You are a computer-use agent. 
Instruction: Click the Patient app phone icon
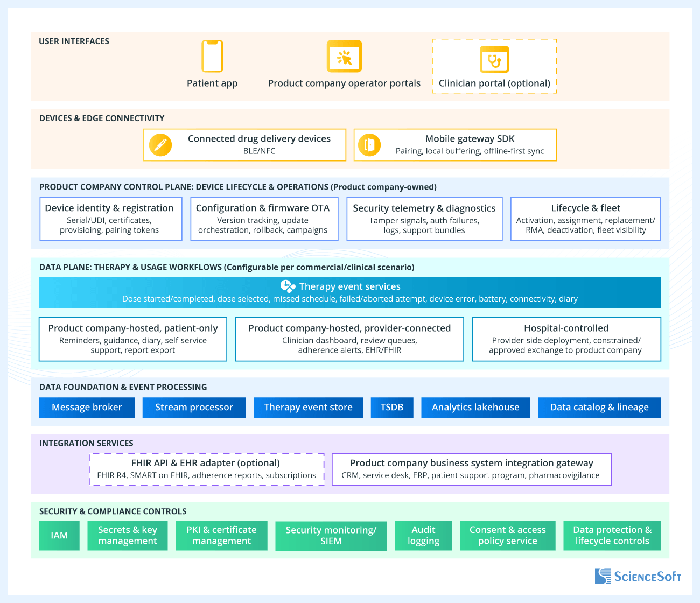[x=212, y=56]
